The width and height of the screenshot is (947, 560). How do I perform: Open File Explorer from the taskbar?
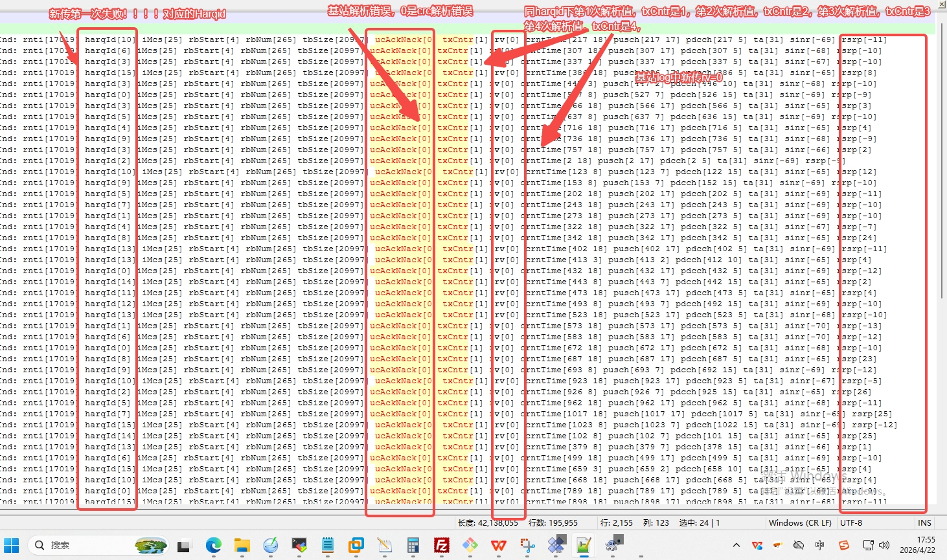click(x=242, y=545)
